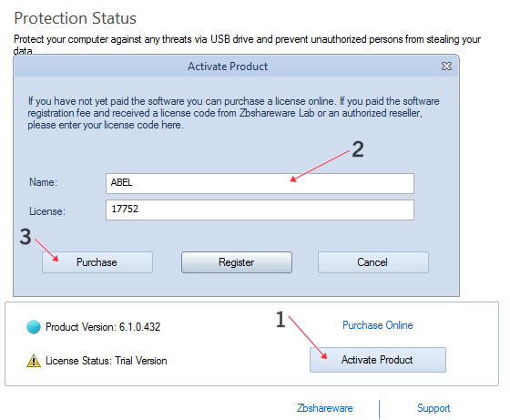Open the Purchase Online link

click(x=377, y=325)
